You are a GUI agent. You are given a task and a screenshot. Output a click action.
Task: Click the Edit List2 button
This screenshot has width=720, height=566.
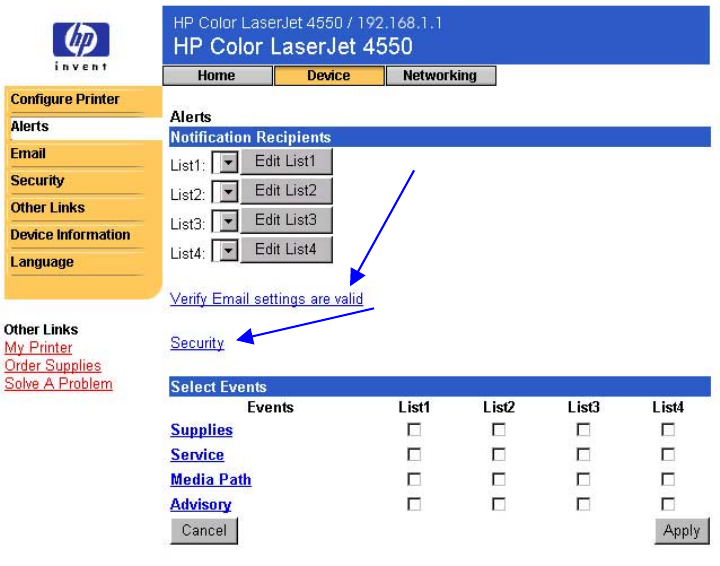[286, 191]
